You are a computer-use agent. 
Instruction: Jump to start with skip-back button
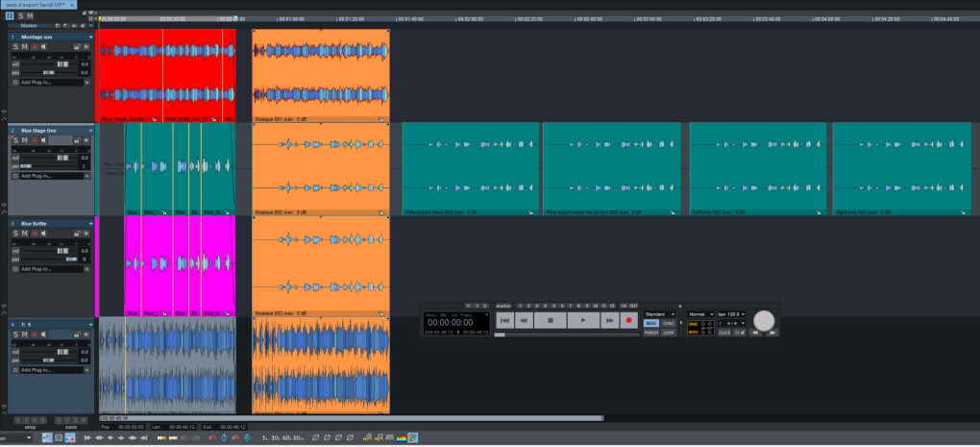[x=504, y=320]
